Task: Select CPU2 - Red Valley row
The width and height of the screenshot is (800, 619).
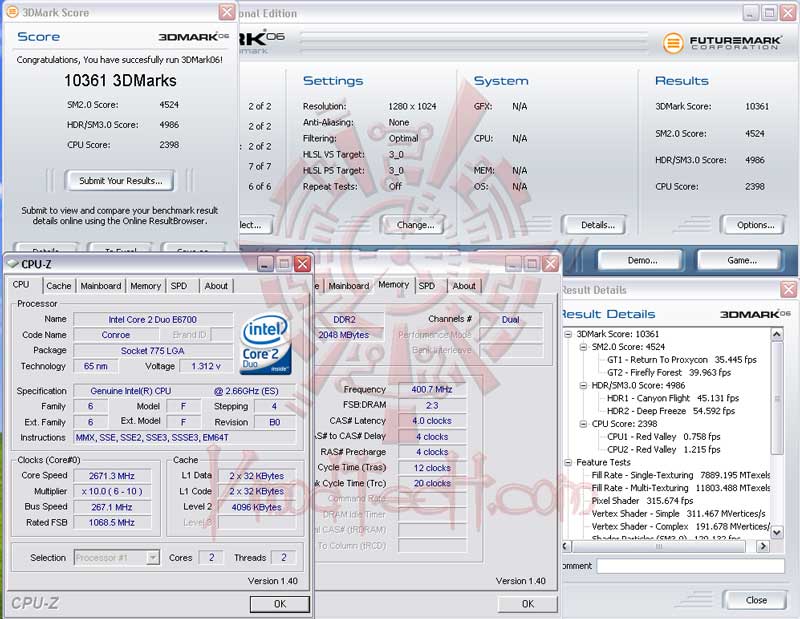Action: (x=664, y=450)
